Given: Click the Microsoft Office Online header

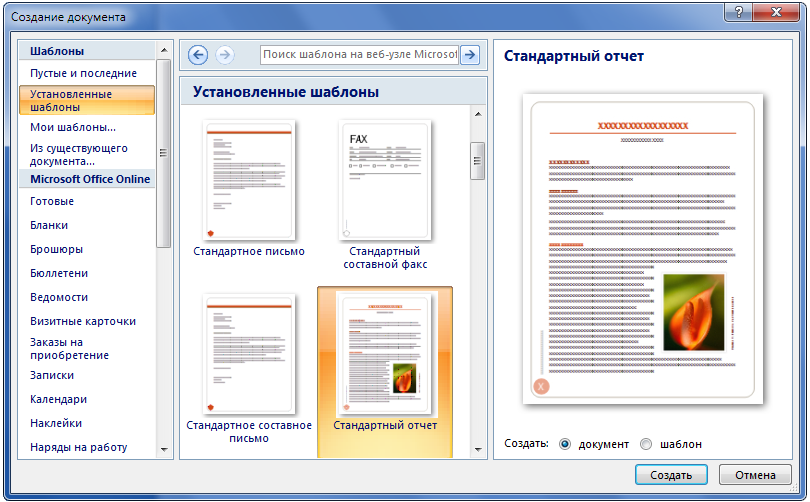Looking at the screenshot, I should (90, 179).
